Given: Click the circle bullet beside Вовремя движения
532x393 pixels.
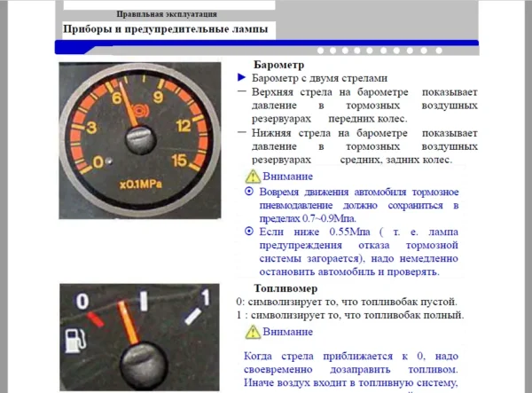Looking at the screenshot, I should pos(249,192).
